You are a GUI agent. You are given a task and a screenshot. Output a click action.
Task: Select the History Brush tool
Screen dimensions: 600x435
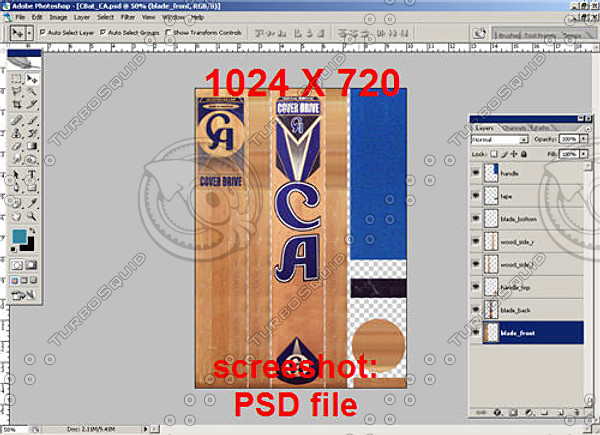coord(31,133)
